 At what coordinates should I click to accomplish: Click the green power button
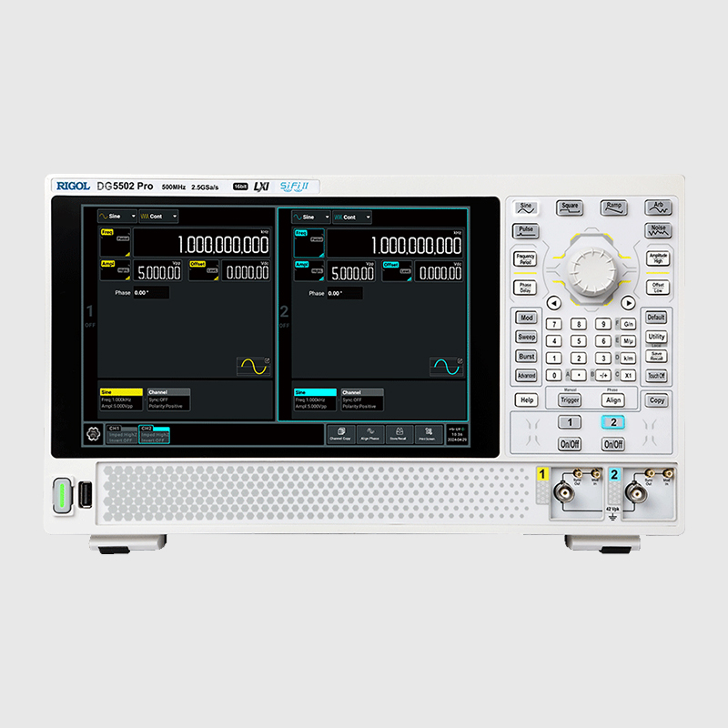pyautogui.click(x=63, y=495)
